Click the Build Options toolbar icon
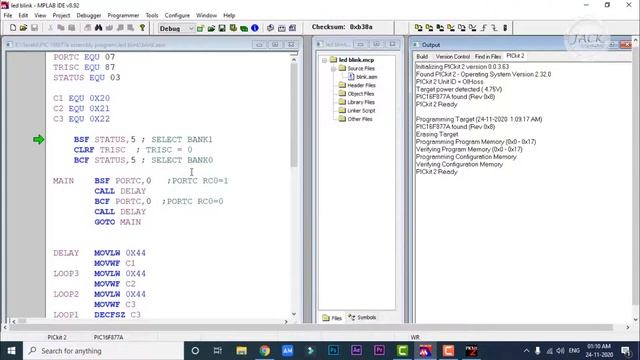This screenshot has width=640, height=360. (233, 28)
